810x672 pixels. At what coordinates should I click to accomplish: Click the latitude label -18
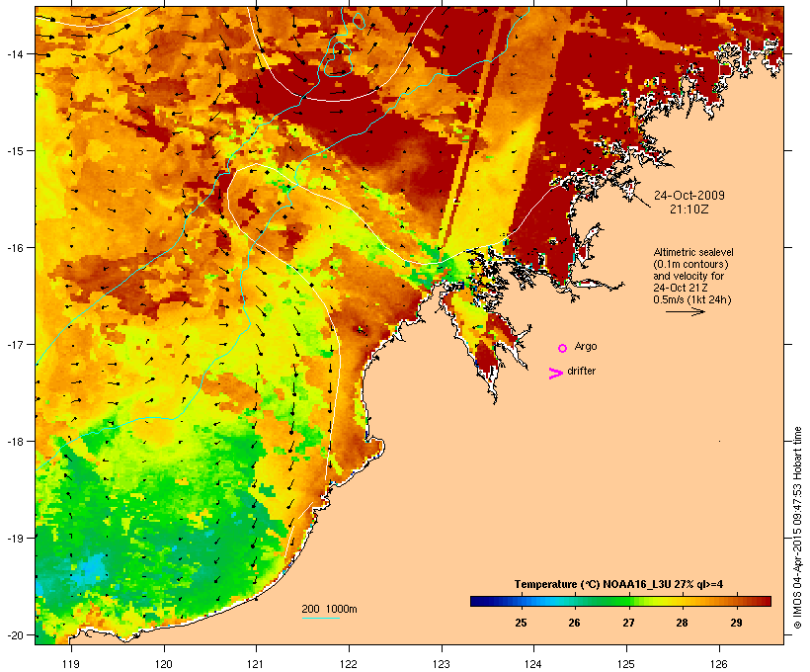coord(14,441)
